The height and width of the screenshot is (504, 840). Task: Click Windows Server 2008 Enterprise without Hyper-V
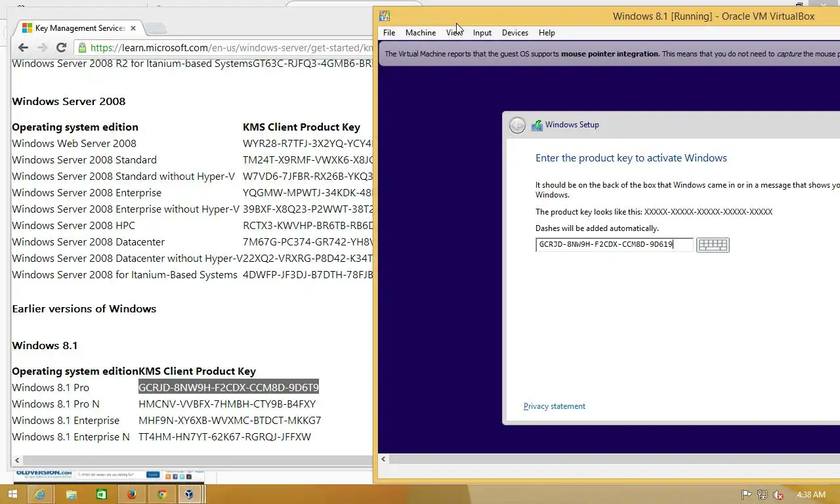pos(125,209)
